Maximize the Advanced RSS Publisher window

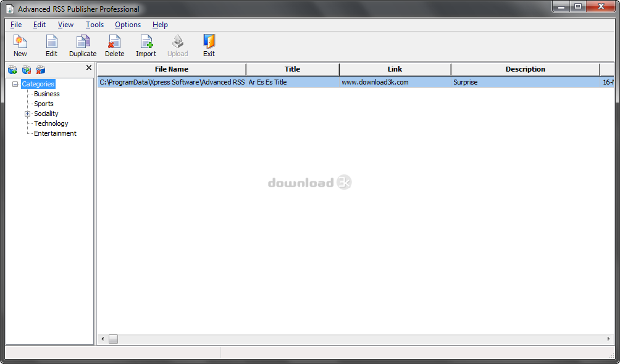click(578, 6)
